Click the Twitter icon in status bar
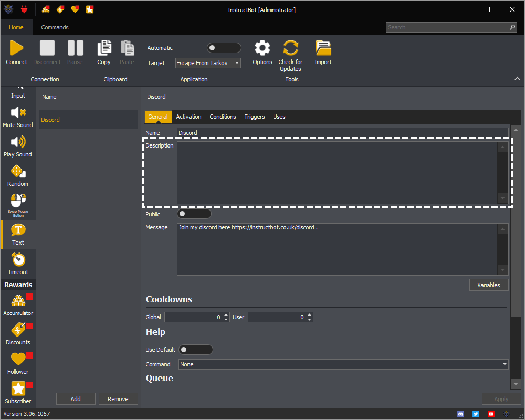The height and width of the screenshot is (420, 525). 476,414
